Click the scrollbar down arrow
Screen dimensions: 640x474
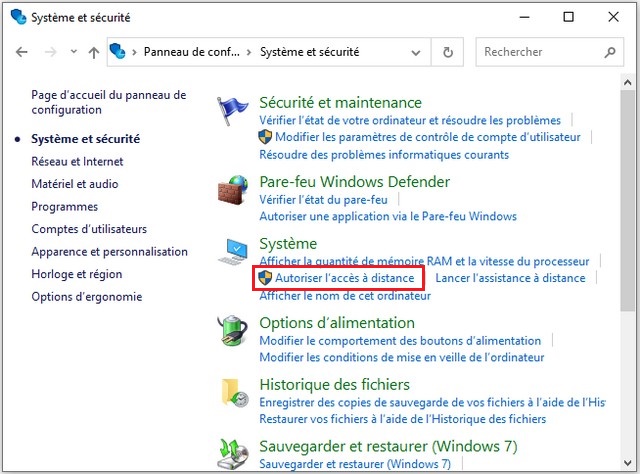pyautogui.click(x=627, y=463)
